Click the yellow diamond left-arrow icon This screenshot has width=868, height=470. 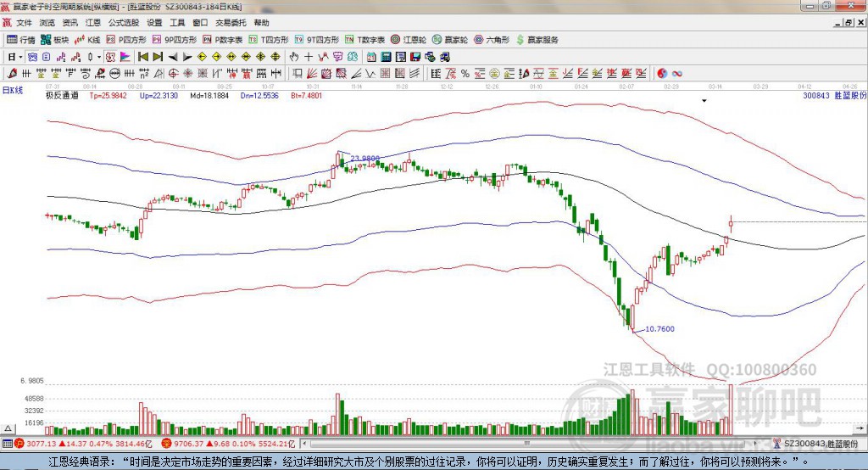point(202,57)
